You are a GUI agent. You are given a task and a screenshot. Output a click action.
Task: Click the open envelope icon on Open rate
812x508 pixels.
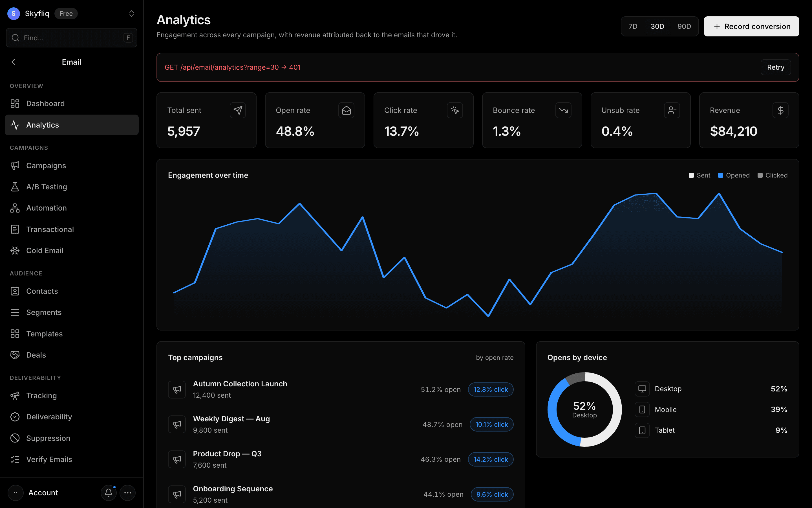point(346,110)
